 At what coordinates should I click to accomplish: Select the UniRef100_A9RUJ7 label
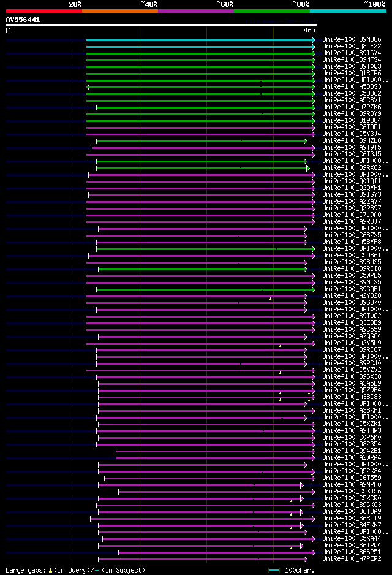pos(352,221)
